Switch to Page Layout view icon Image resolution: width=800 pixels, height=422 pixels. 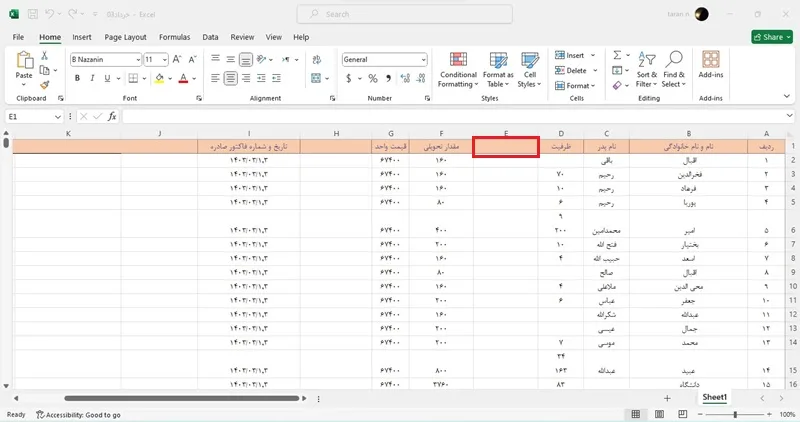pyautogui.click(x=659, y=414)
